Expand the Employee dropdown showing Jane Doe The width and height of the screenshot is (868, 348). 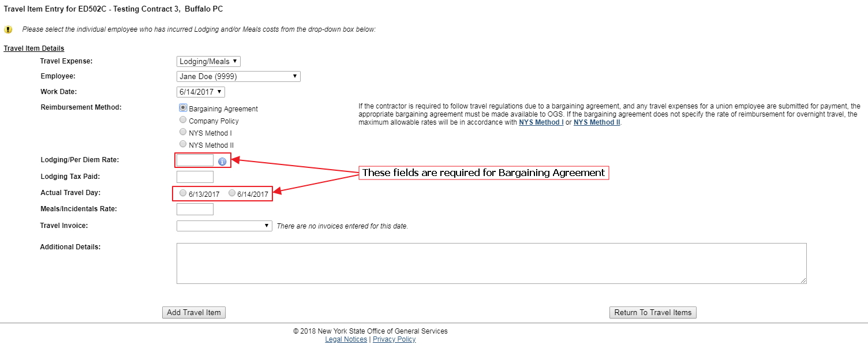tap(238, 76)
